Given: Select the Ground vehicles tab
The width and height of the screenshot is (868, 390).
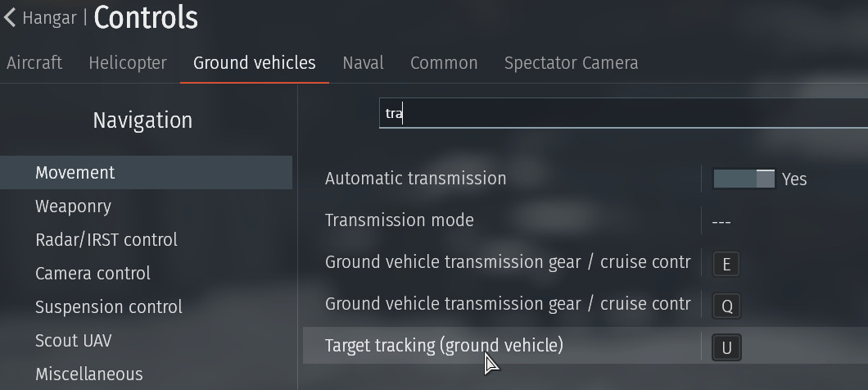Looking at the screenshot, I should click(255, 62).
